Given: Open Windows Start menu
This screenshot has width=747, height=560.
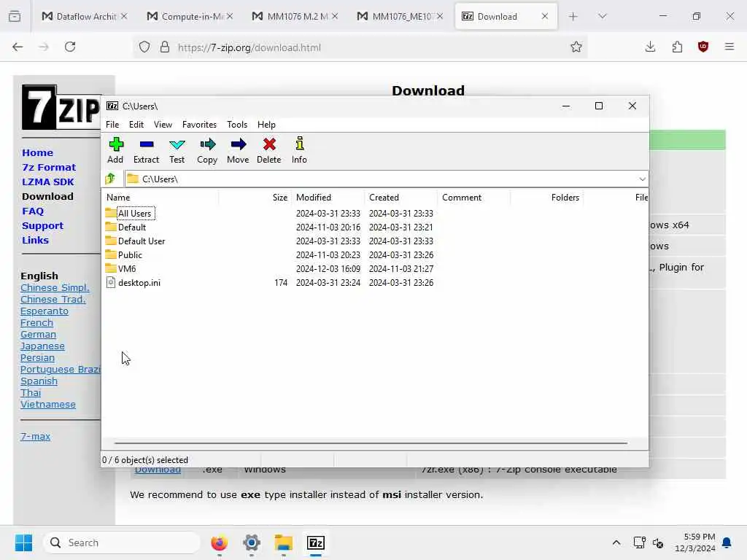Looking at the screenshot, I should pos(23,542).
